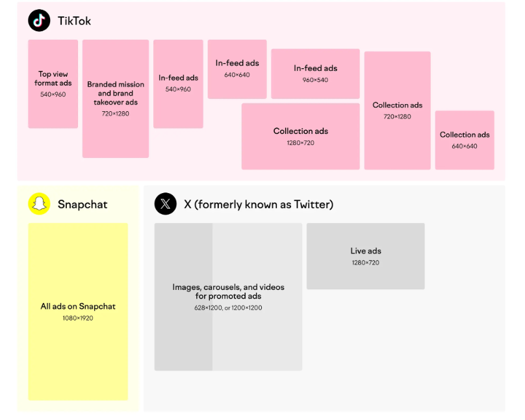Select the Collection ads 720×1280 box
Viewport: 525px width, 420px height.
(398, 111)
